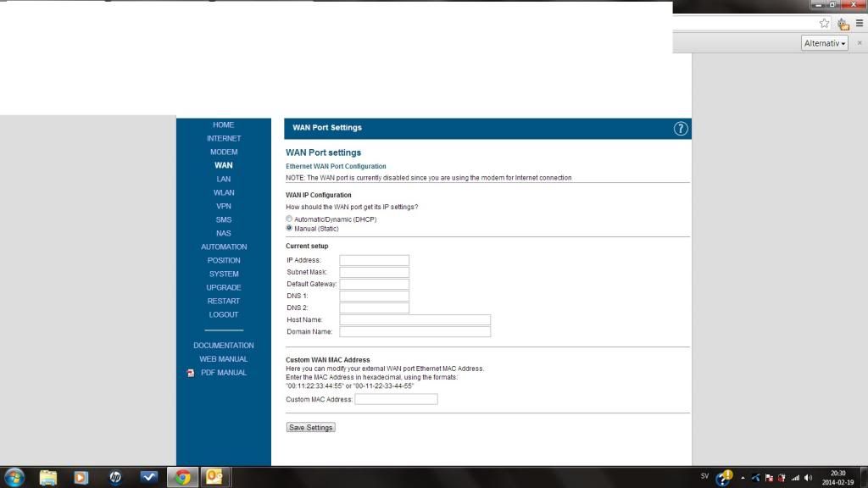Open the help question mark icon
Viewport: 868px width, 488px height.
click(681, 129)
